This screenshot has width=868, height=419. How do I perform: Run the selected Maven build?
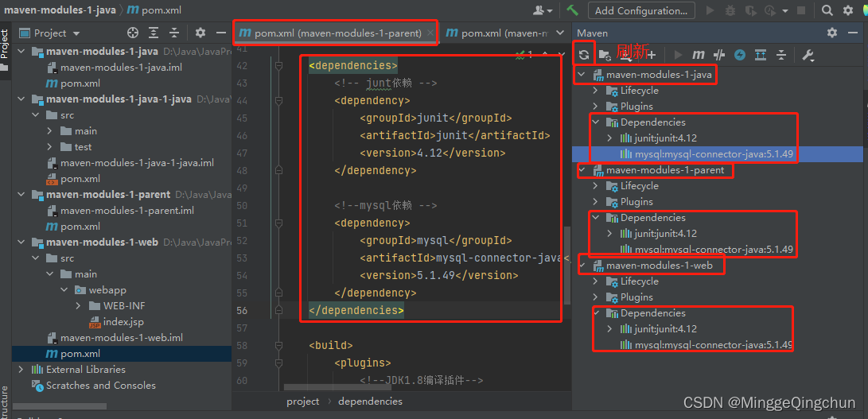pos(678,55)
